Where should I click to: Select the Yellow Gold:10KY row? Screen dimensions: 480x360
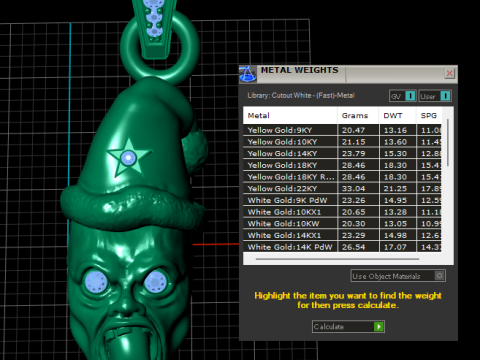[342, 142]
